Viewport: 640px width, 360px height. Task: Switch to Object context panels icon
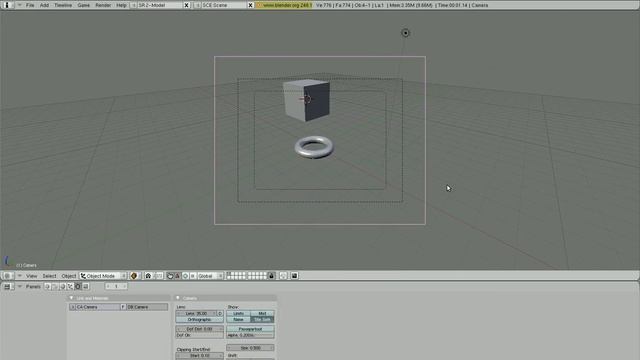[70, 287]
